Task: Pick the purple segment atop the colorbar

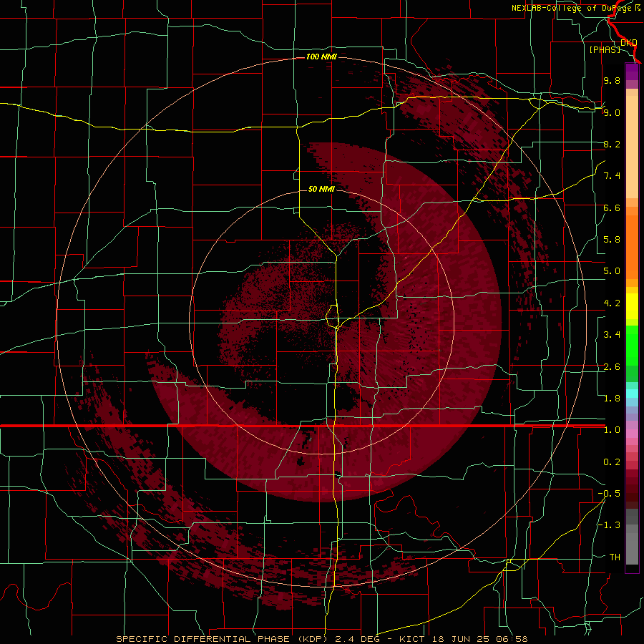Action: pos(632,72)
